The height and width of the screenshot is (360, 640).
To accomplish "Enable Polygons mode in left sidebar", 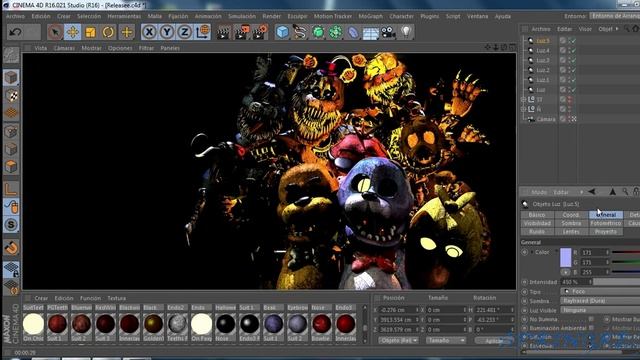I will point(11,167).
